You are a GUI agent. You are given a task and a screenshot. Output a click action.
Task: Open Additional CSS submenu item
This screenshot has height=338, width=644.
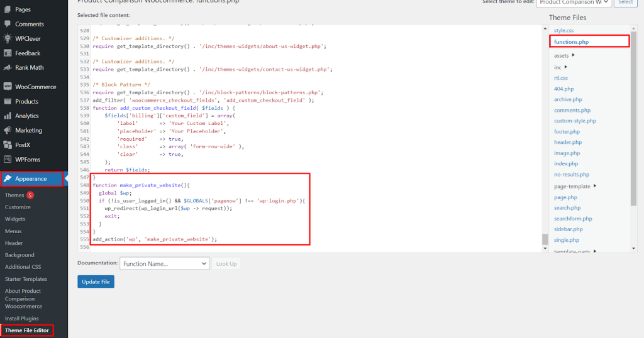[23, 266]
